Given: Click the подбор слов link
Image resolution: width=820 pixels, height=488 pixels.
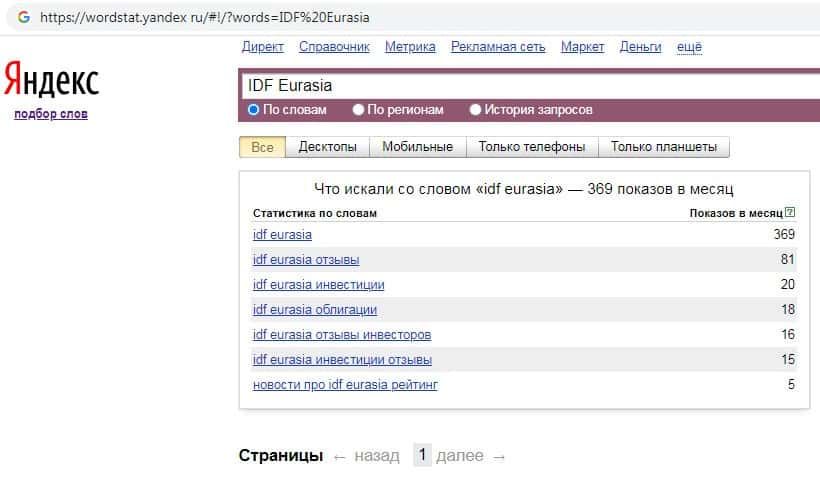Looking at the screenshot, I should coord(51,114).
